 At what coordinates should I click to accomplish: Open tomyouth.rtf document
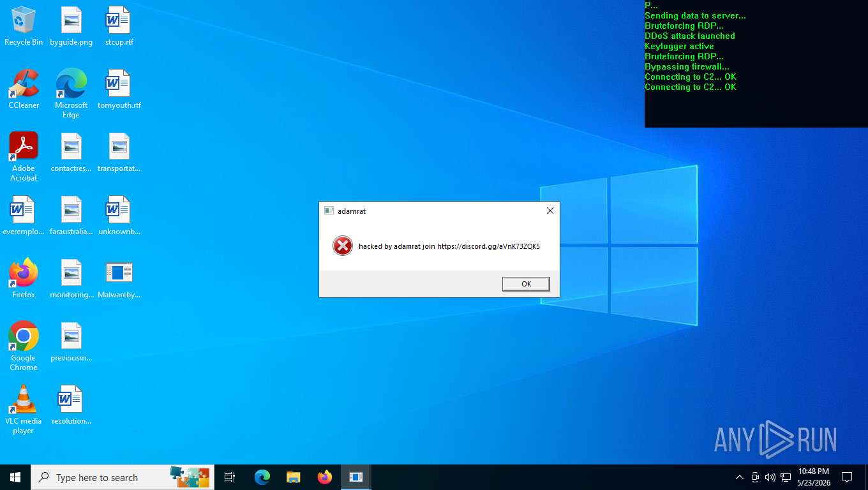119,89
